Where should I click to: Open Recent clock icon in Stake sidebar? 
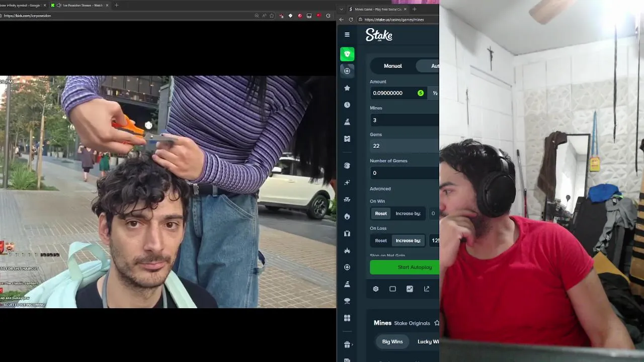(x=347, y=105)
